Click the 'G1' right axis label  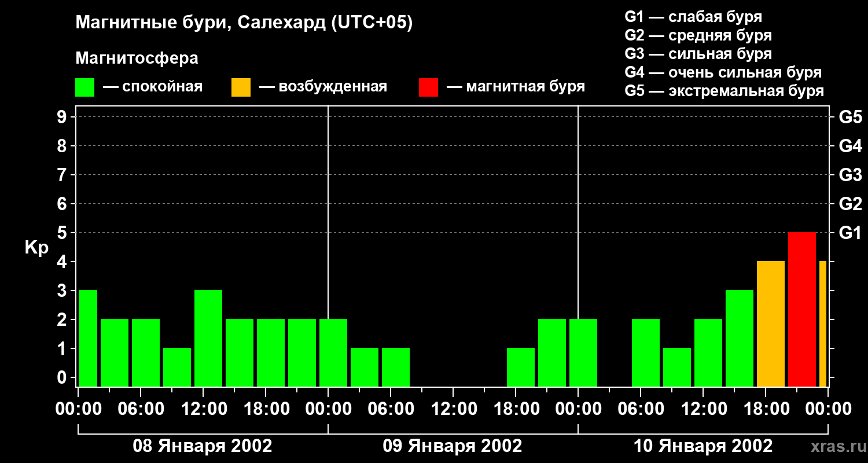point(850,233)
